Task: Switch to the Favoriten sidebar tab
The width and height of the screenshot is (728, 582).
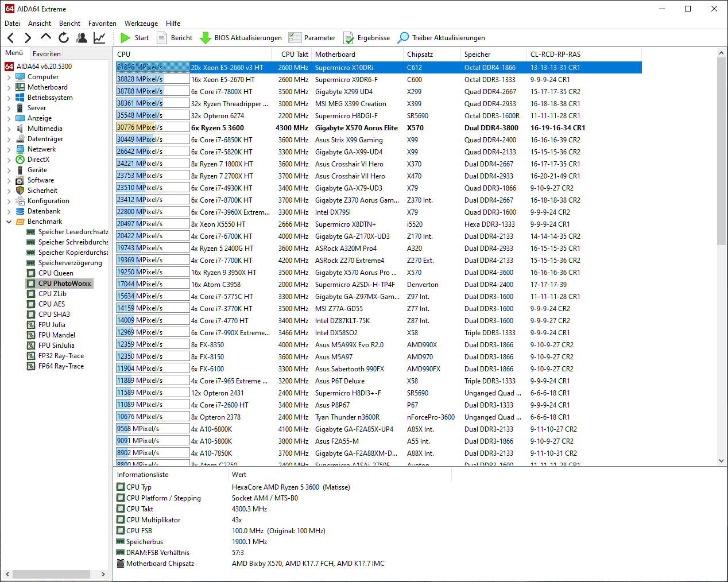Action: (47, 53)
